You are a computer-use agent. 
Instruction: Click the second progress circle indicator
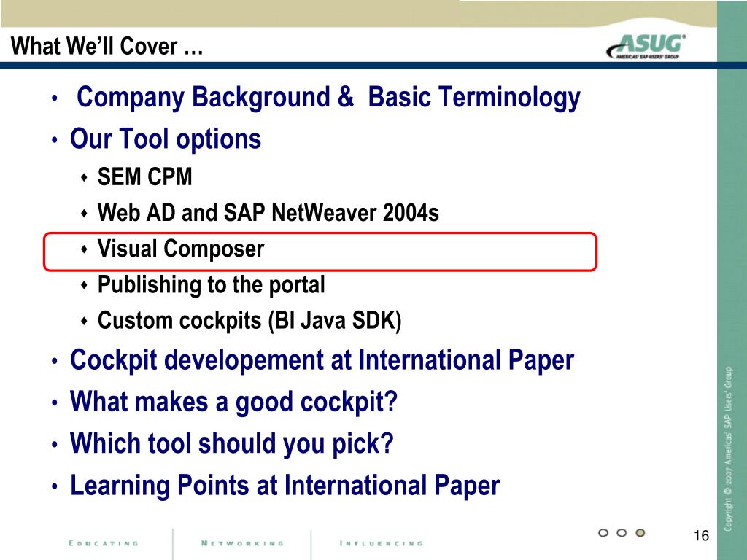622,533
